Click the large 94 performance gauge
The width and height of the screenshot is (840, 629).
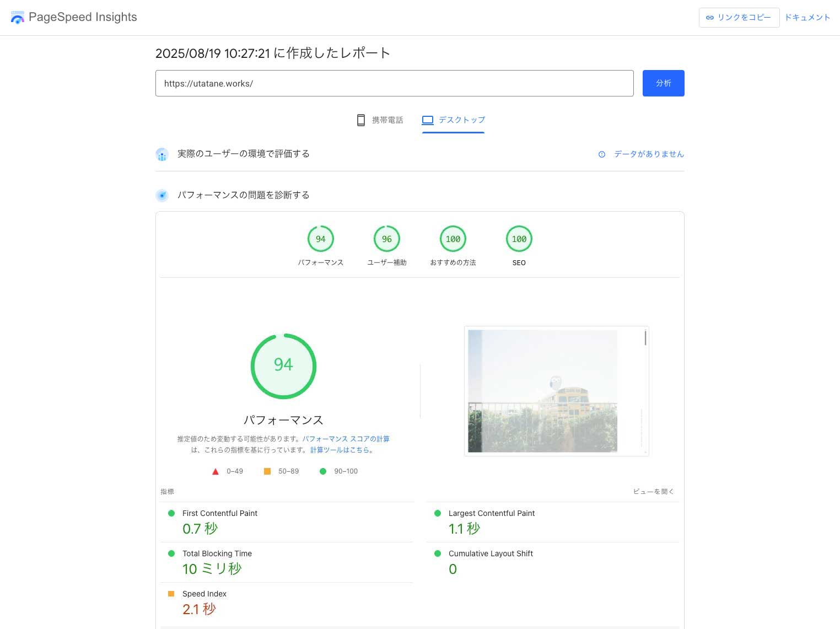click(283, 366)
